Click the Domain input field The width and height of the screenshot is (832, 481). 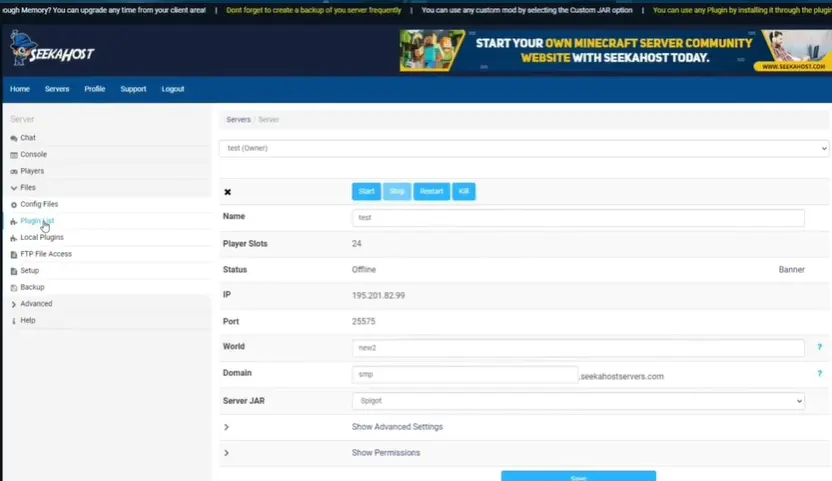pos(465,374)
